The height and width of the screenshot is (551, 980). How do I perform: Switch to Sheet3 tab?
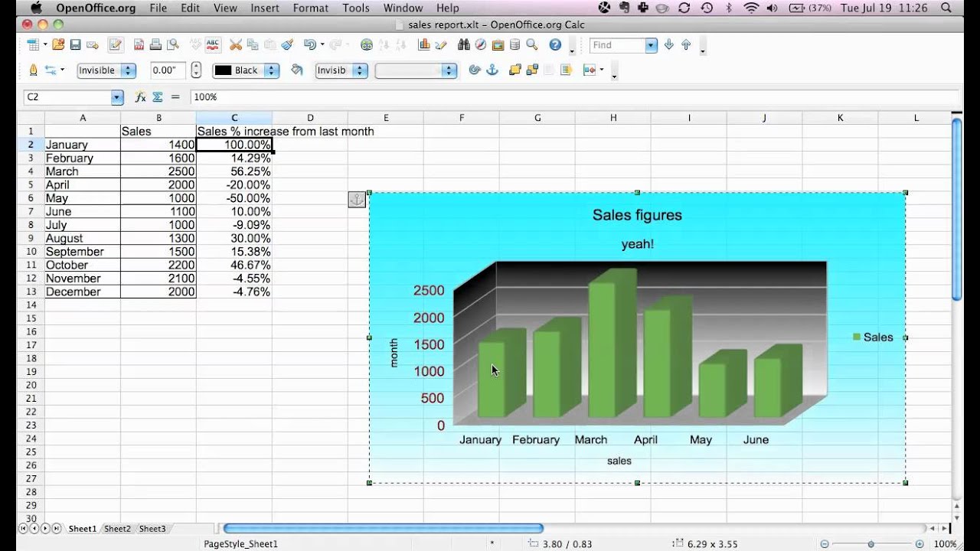click(x=152, y=529)
